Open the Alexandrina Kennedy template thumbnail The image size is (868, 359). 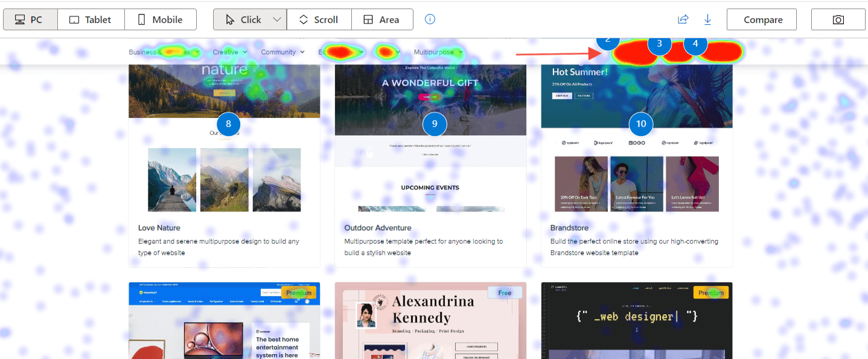coord(430,320)
